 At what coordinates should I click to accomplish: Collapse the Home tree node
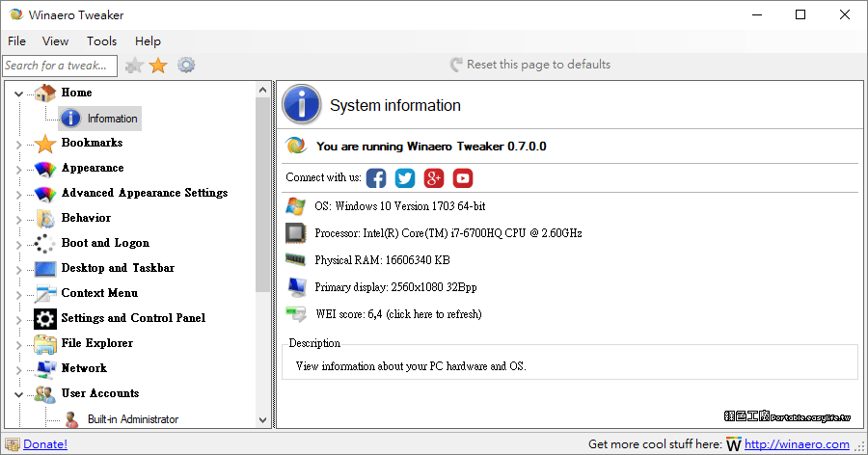point(19,94)
